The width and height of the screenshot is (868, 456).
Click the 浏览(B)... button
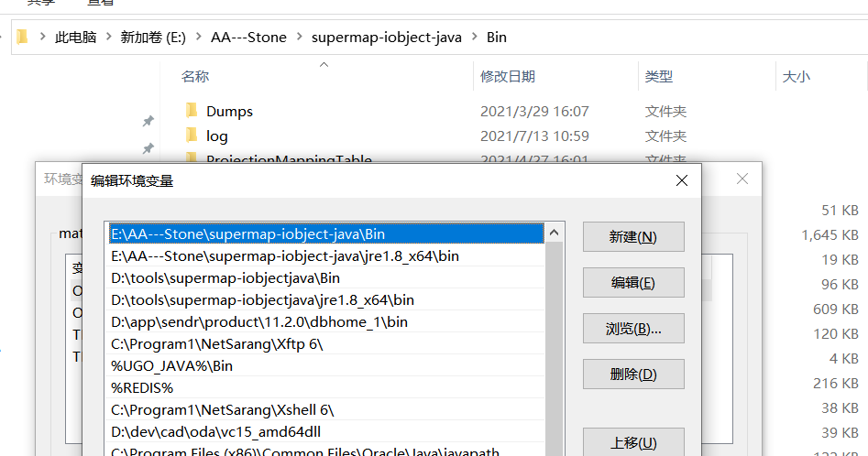[x=633, y=329]
